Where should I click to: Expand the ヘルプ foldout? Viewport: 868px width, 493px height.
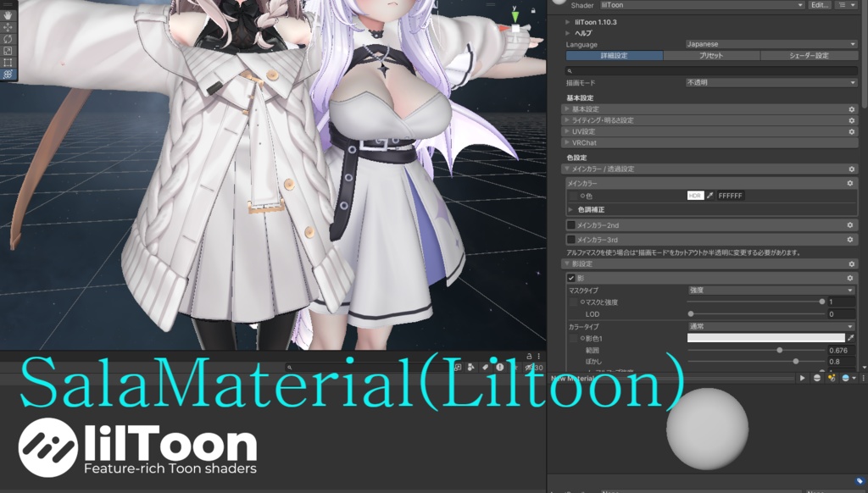[567, 33]
